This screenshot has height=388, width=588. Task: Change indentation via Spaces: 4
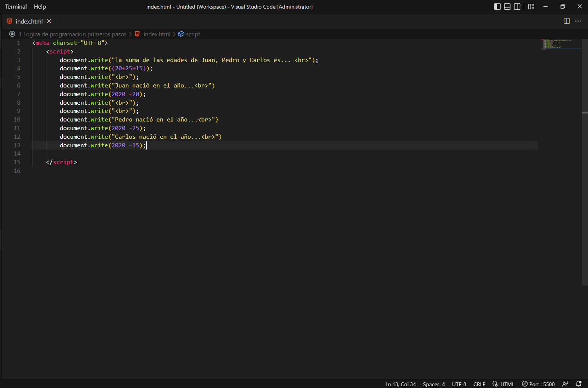(x=434, y=384)
